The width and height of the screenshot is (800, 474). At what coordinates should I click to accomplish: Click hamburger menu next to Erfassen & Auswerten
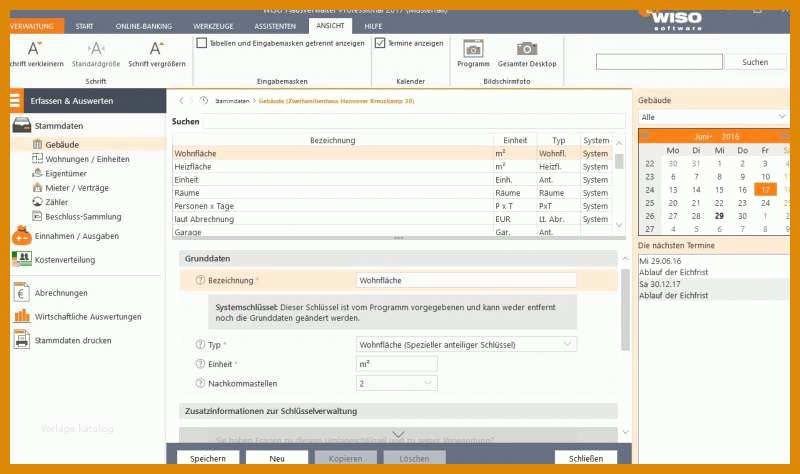pyautogui.click(x=15, y=101)
